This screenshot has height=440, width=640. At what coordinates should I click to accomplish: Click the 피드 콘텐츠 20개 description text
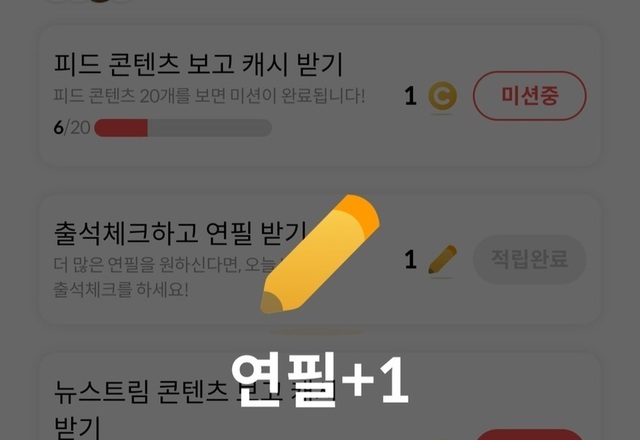pyautogui.click(x=209, y=96)
